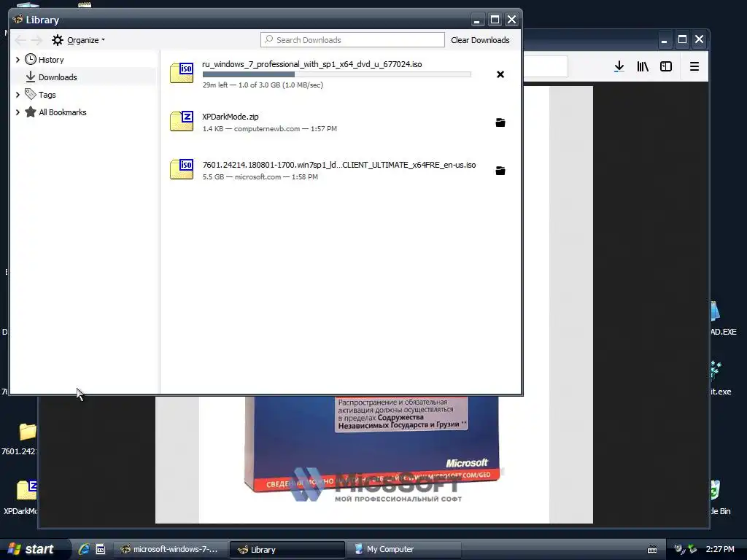The image size is (747, 560).
Task: Cancel the ru_windows_7_professional ISO download
Action: [x=500, y=74]
